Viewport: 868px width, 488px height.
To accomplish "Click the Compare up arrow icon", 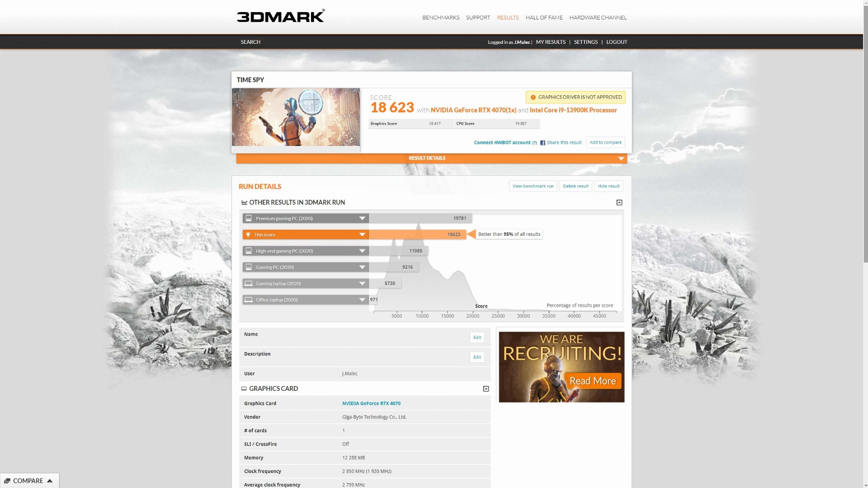I will (x=50, y=481).
